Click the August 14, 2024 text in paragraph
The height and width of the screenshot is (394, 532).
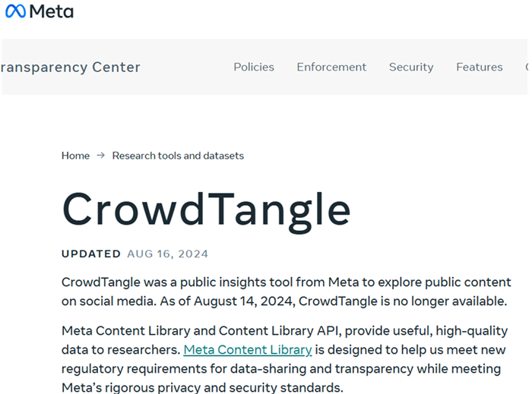244,301
